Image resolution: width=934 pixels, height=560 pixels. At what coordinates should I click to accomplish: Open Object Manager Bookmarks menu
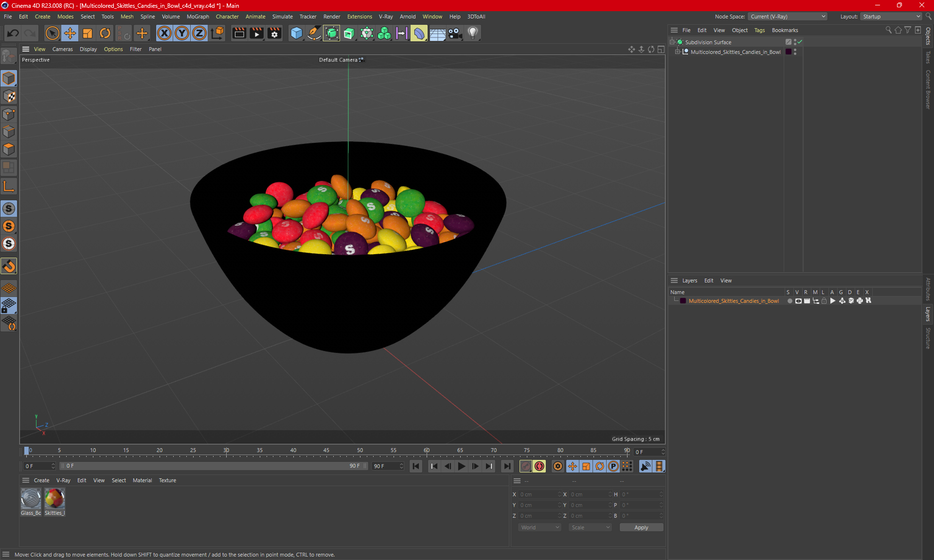tap(785, 30)
